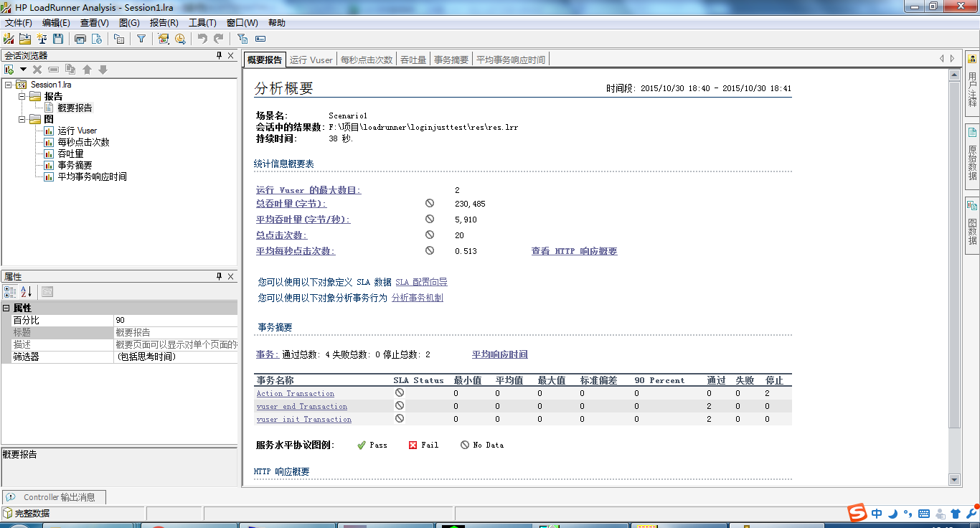Select 概要报告 in session tree
Screen dimensions: 980x528
coord(75,108)
